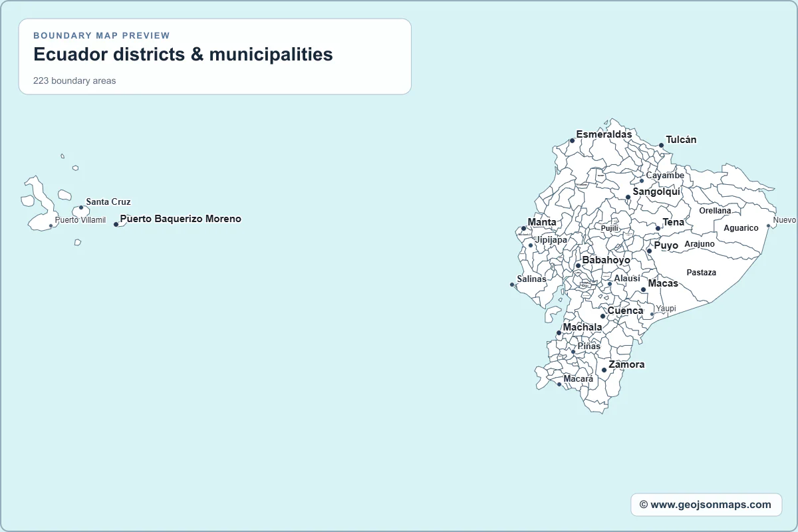
Task: Click the Alausí map label
Action: [627, 279]
